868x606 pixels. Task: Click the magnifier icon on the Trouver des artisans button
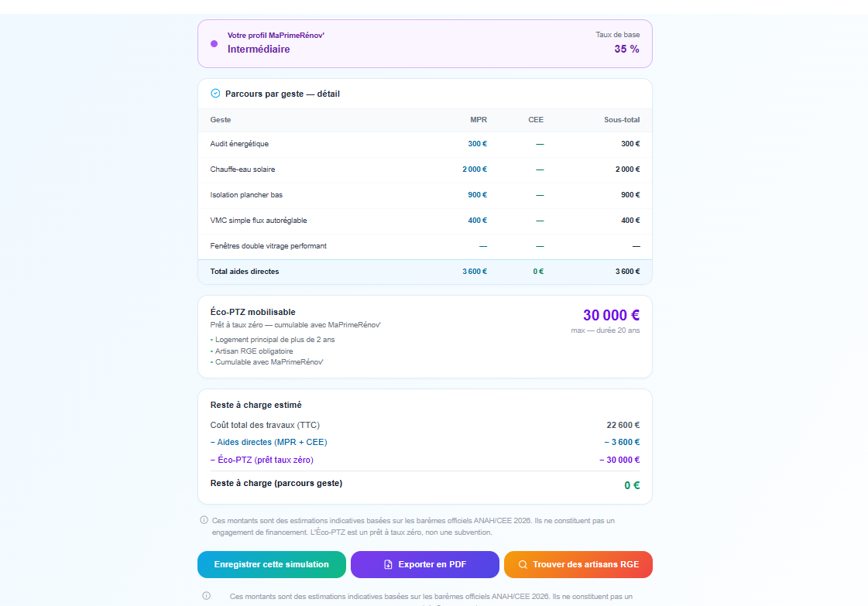(523, 564)
